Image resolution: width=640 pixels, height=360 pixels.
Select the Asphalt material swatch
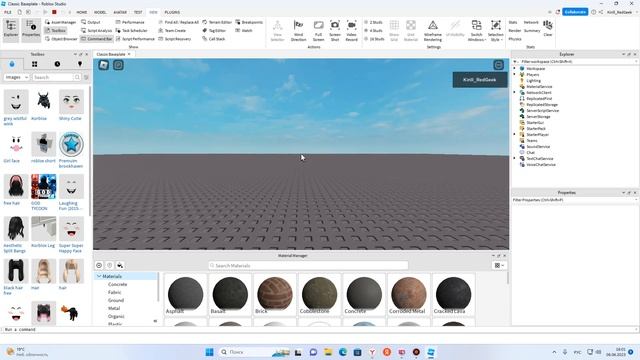[185, 295]
